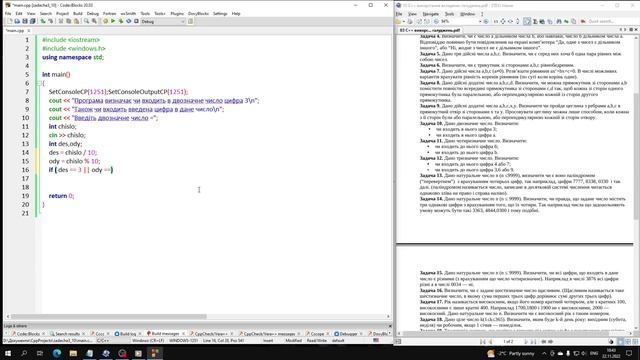
Task: Create a new file in Code::Blocks toolbar
Action: click(10, 21)
